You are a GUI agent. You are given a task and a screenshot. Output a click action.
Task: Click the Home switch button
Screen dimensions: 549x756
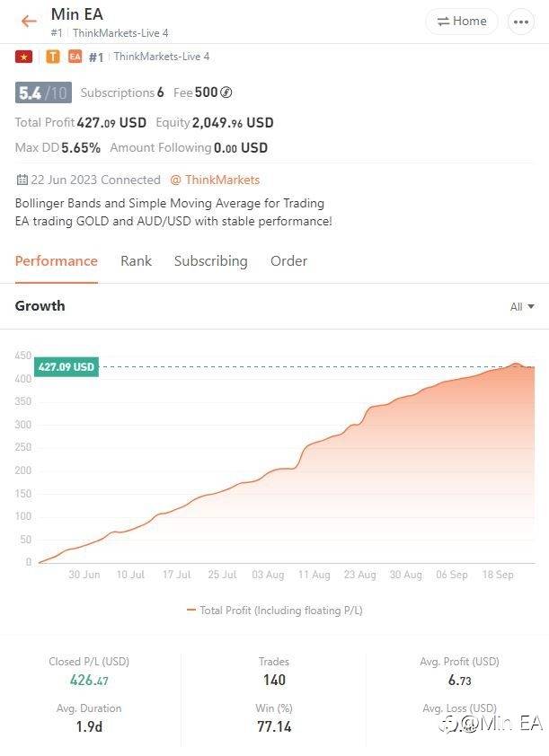click(461, 22)
